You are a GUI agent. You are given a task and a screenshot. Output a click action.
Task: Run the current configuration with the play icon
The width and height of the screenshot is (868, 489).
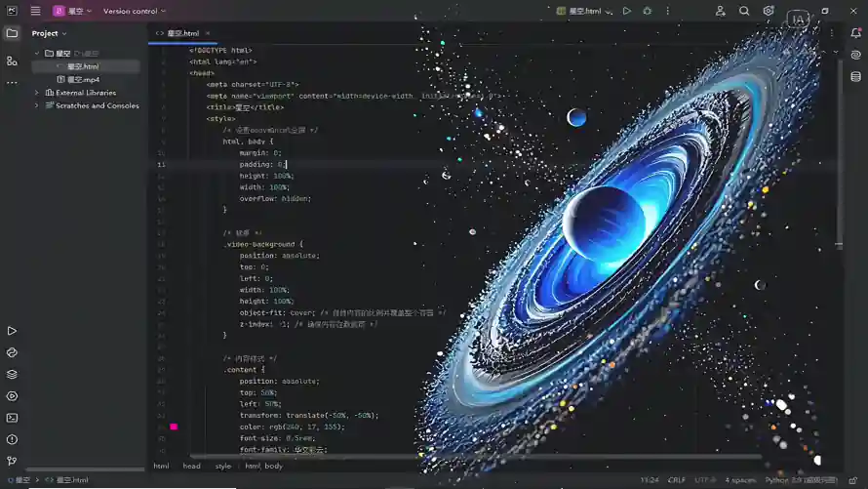[x=627, y=11]
